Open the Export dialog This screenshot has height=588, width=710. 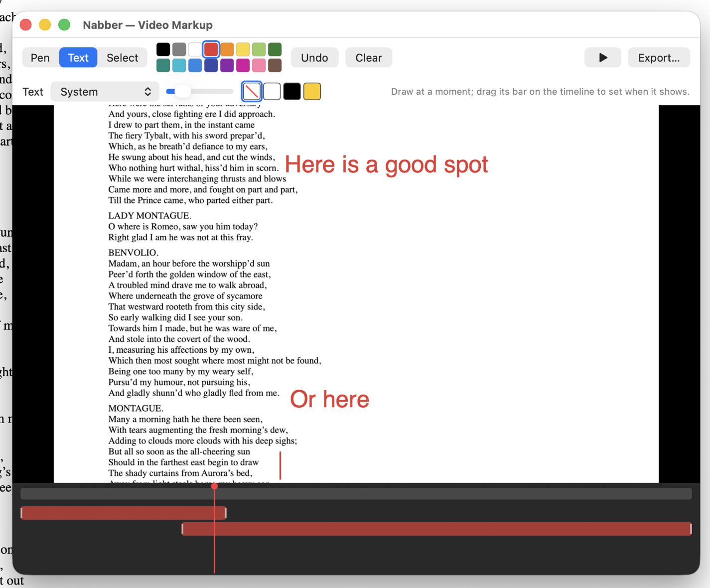659,58
